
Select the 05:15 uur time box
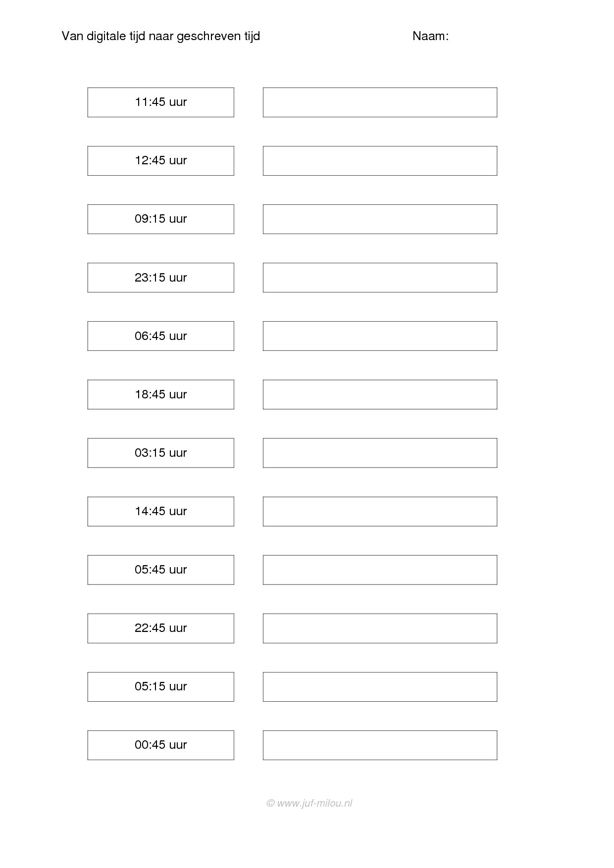(x=161, y=687)
